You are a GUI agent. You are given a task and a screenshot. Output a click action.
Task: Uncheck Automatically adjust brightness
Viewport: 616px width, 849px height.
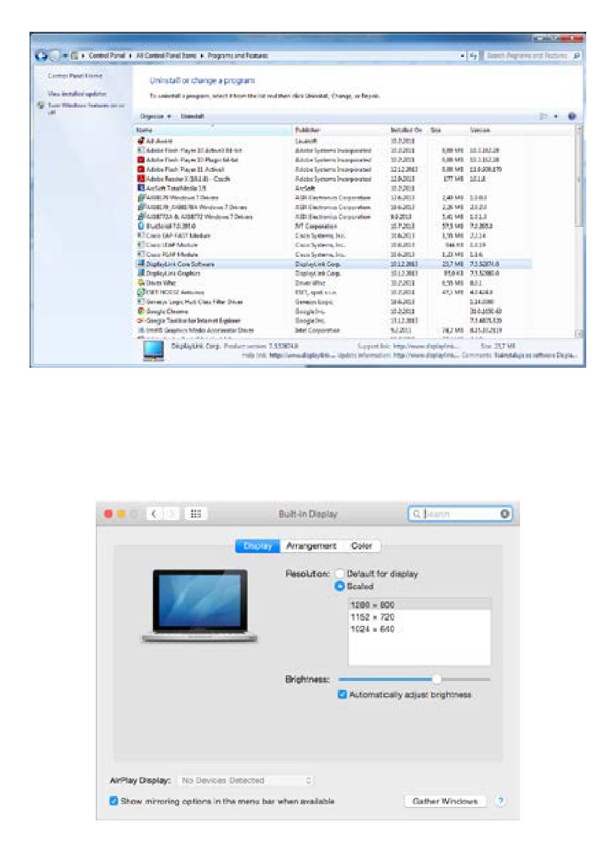click(x=342, y=695)
